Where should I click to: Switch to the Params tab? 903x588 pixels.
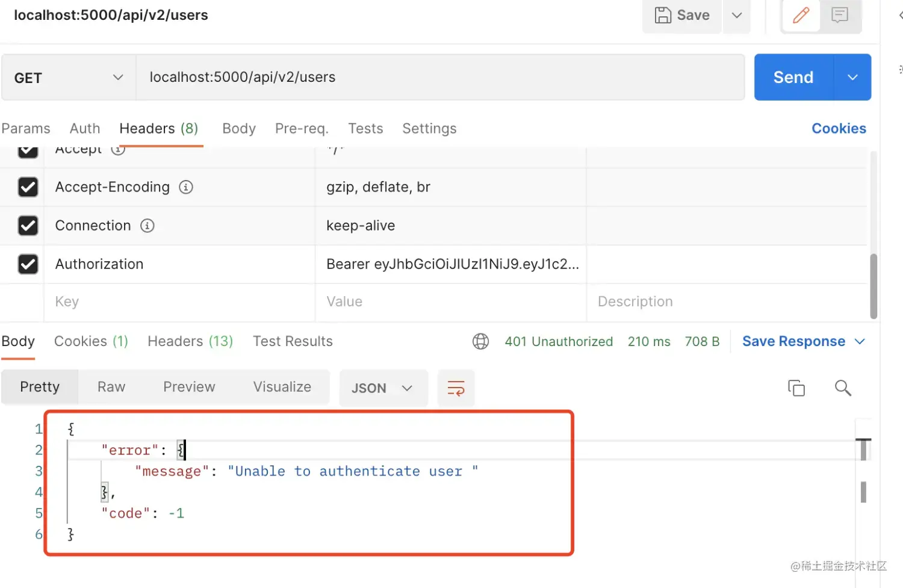point(26,129)
